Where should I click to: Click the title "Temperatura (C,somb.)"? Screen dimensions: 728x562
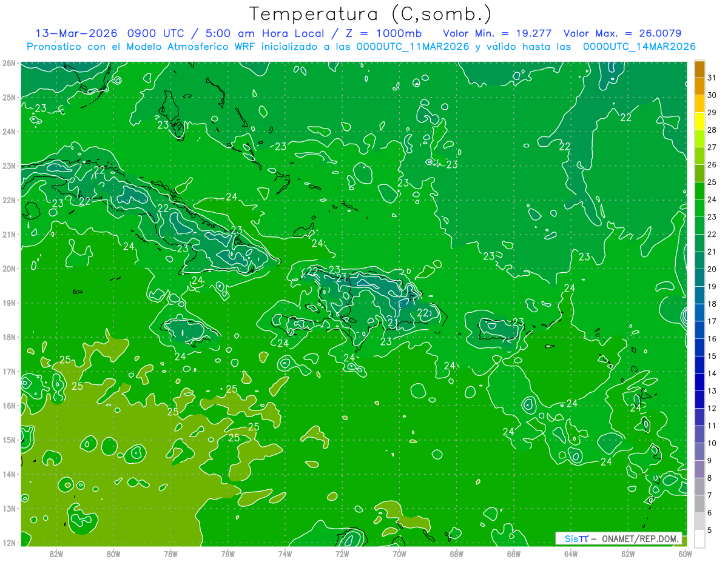point(371,14)
